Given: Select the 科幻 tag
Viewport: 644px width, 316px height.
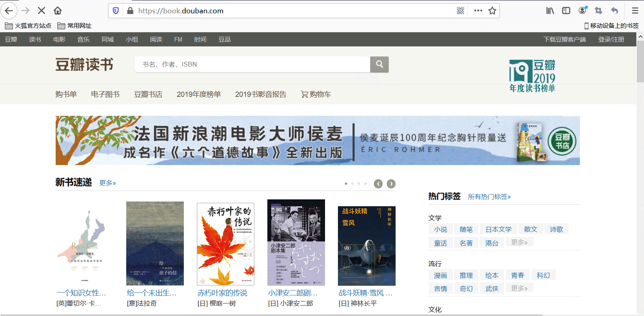Looking at the screenshot, I should 544,275.
